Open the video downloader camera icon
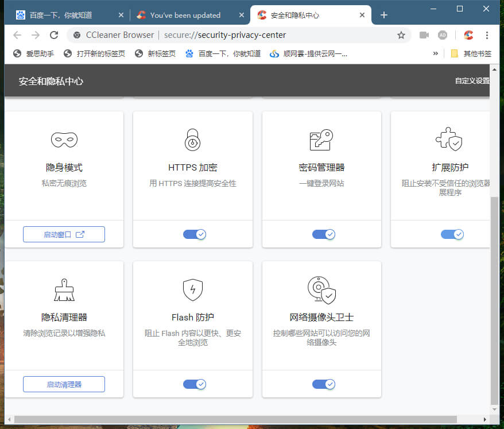The image size is (504, 429). 424,35
